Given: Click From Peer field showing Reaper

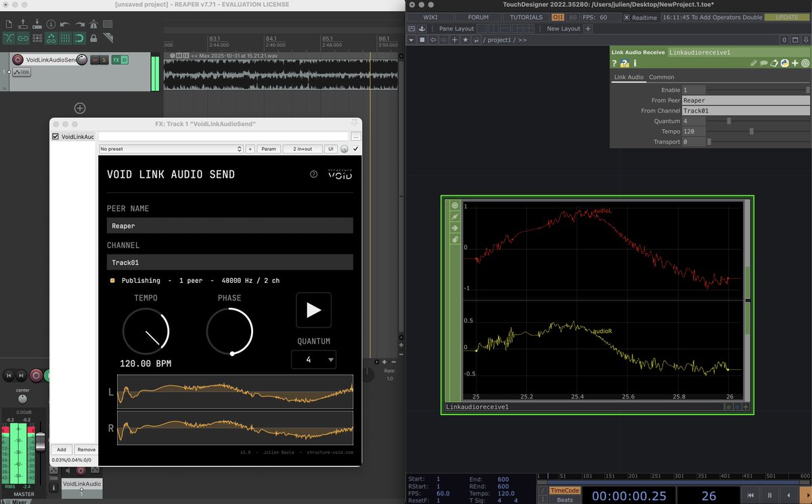Looking at the screenshot, I should [x=746, y=100].
